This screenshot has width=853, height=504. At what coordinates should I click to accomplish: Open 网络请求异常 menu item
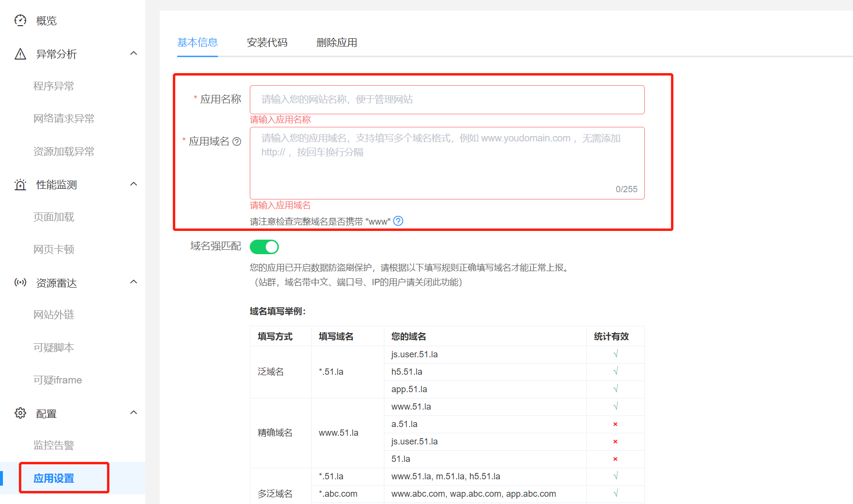(x=64, y=119)
